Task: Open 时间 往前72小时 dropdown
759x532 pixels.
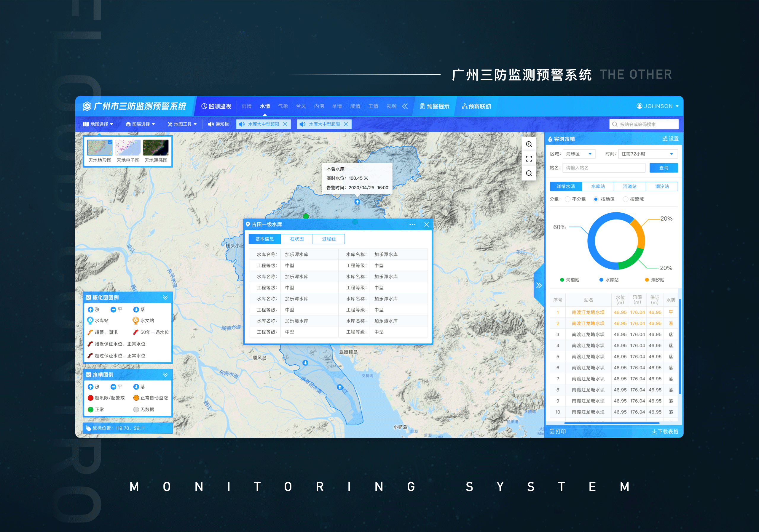Action: 648,154
